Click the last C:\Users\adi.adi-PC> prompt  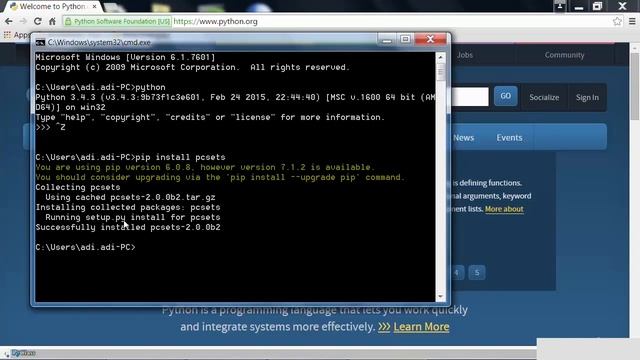pos(85,247)
